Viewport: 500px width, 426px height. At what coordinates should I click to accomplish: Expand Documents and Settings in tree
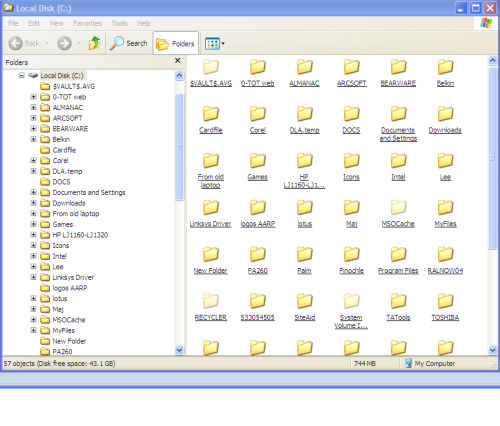click(33, 192)
